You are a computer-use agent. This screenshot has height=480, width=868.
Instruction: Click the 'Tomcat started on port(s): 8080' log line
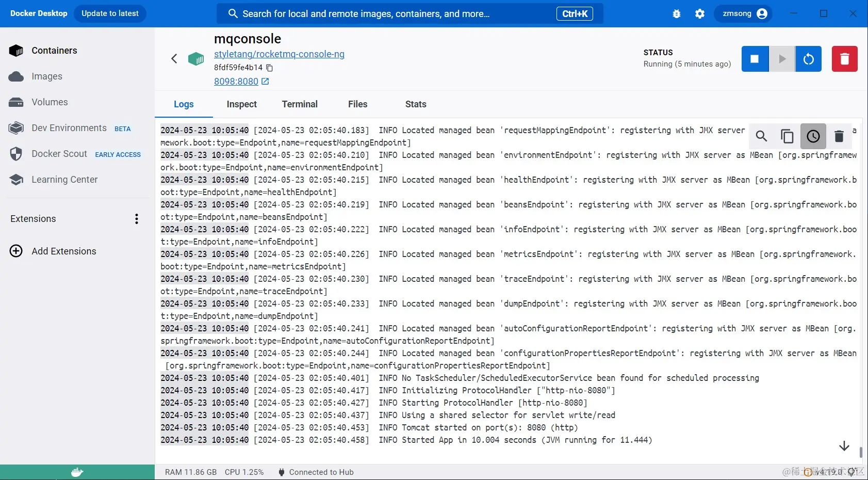point(369,427)
